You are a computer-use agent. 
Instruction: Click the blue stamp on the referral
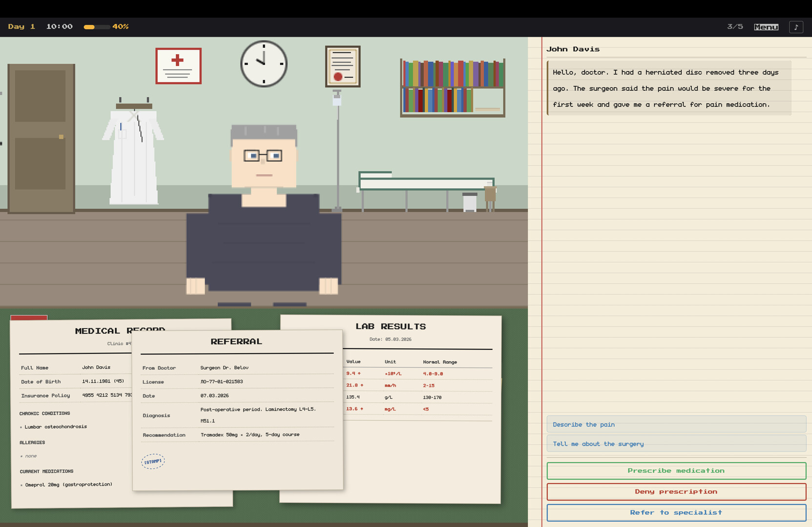pyautogui.click(x=153, y=461)
